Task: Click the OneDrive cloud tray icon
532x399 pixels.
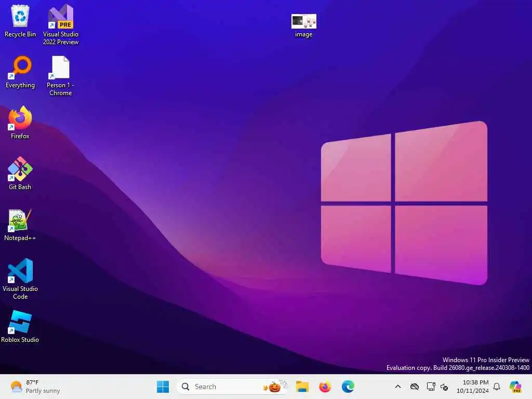Action: click(x=415, y=387)
